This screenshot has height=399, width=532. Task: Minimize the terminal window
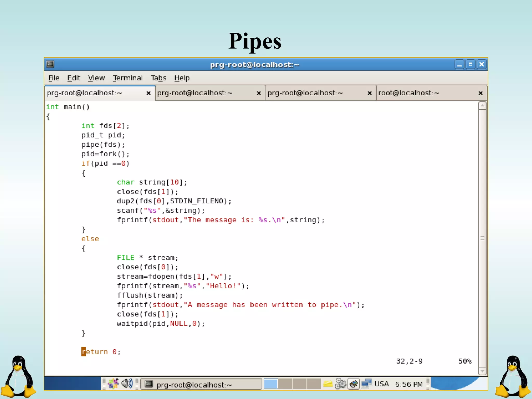tap(459, 64)
